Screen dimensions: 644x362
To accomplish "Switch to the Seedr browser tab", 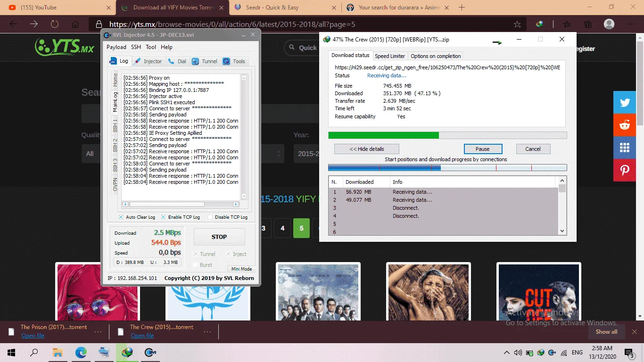I will click(x=286, y=8).
